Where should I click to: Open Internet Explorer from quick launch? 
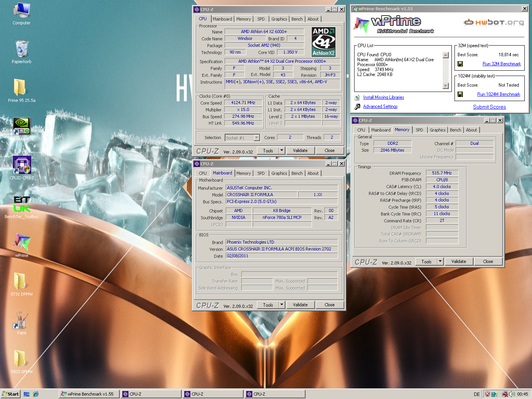point(36,394)
